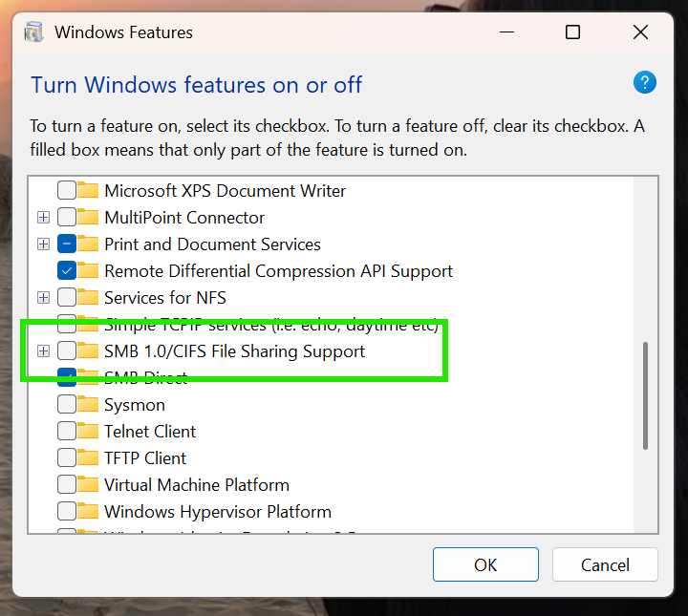Expand Services for NFS node
This screenshot has height=616, width=688.
pos(43,297)
